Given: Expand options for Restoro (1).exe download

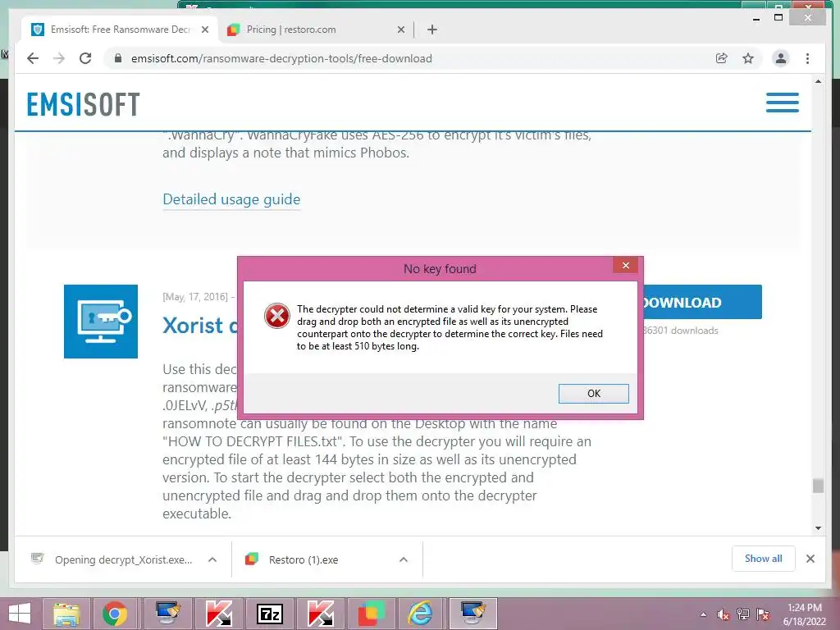Looking at the screenshot, I should [x=404, y=559].
